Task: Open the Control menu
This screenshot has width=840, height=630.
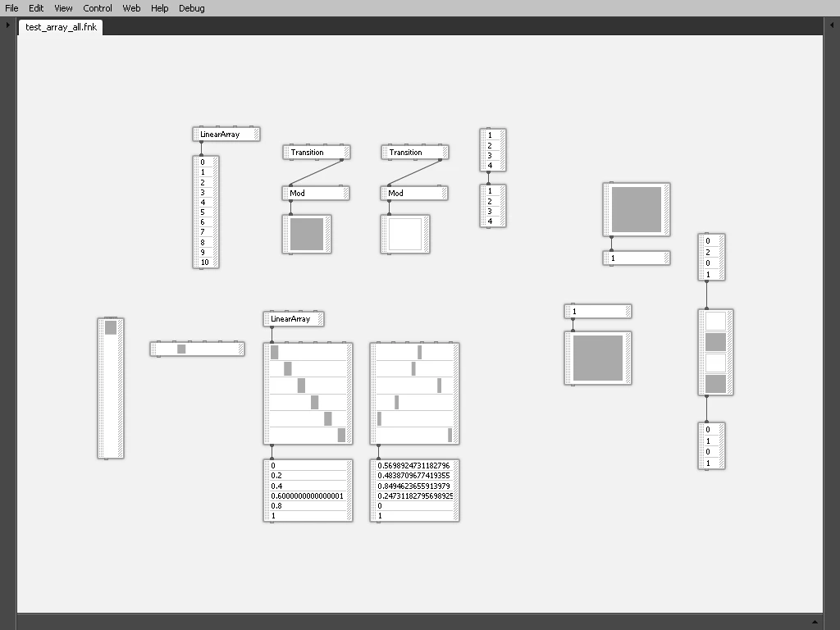Action: [x=98, y=8]
